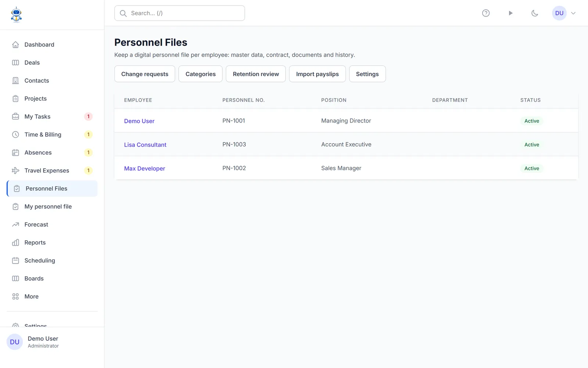The width and height of the screenshot is (588, 368).
Task: Click the DU avatar in the sidebar footer
Action: tap(15, 342)
